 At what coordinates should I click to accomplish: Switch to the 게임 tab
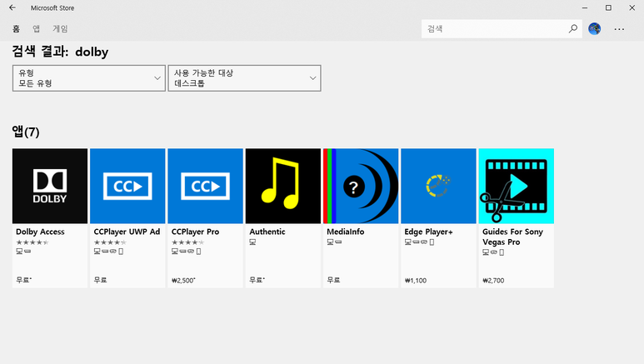coord(60,29)
